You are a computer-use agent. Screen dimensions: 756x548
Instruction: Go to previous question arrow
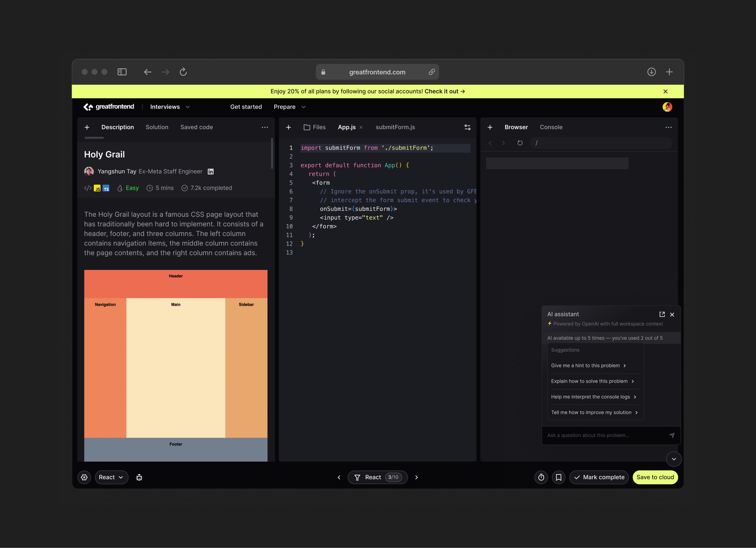point(339,477)
